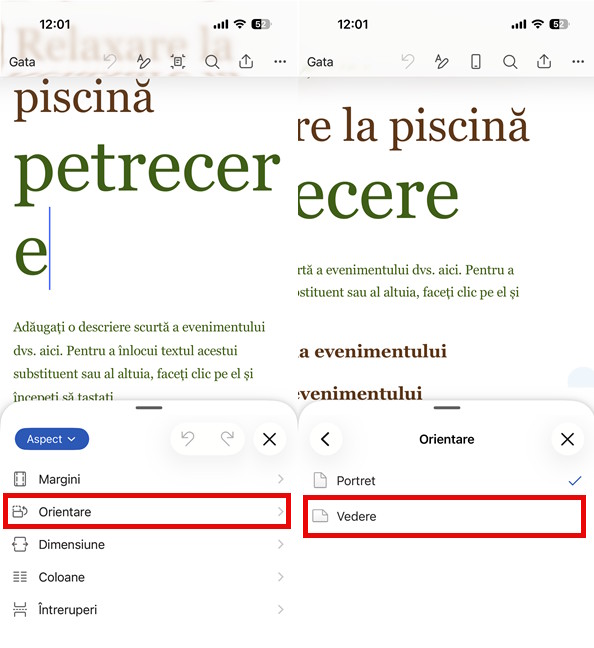Open the Coloane option

click(148, 577)
